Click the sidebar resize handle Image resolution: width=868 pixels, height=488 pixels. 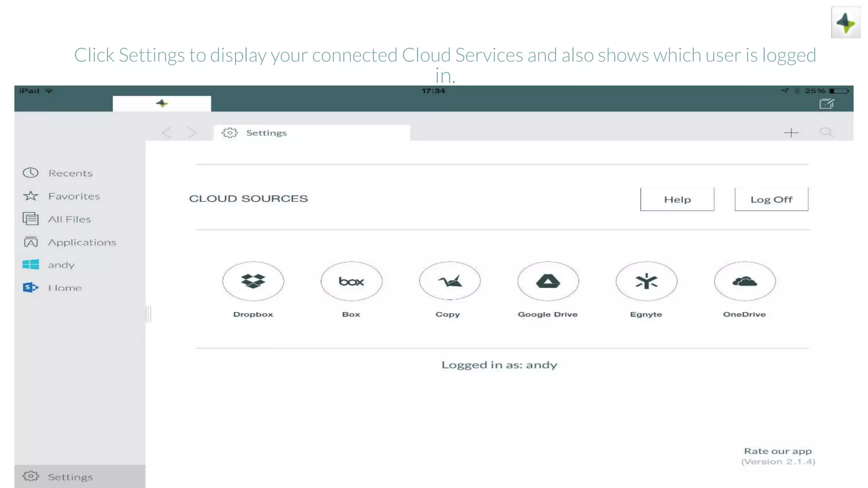pos(148,314)
